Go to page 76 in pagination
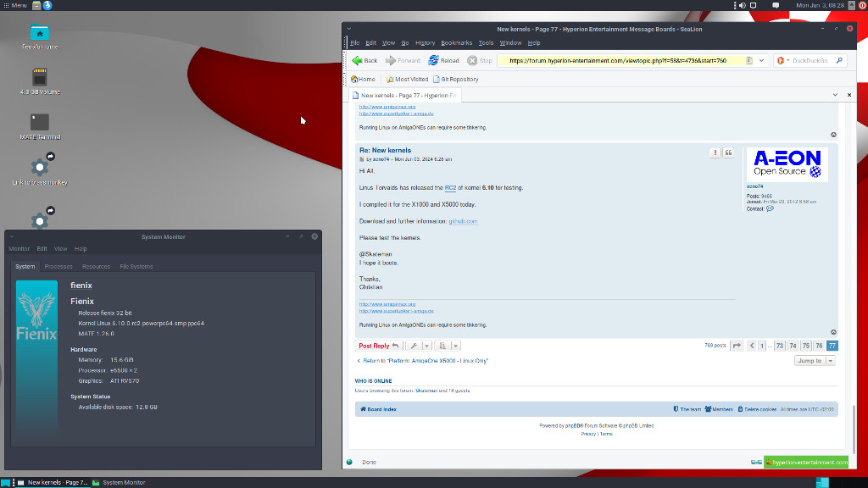Screen dimensions: 868x488 (x=819, y=346)
